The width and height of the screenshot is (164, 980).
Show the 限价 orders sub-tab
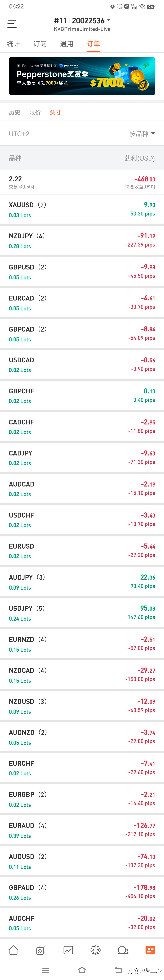tap(35, 112)
